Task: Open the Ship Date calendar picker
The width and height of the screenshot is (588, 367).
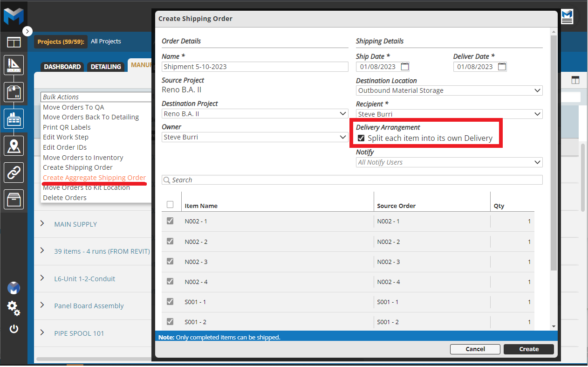Action: 405,67
